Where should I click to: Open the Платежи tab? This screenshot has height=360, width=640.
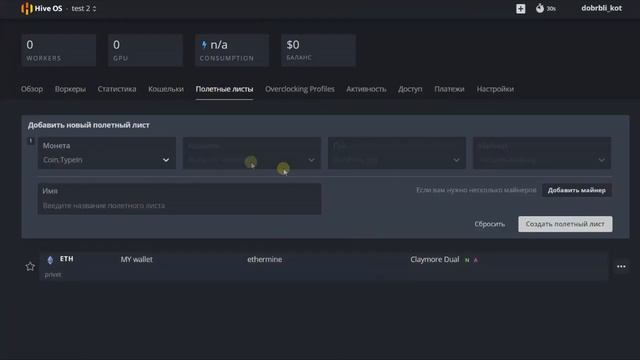pyautogui.click(x=449, y=89)
